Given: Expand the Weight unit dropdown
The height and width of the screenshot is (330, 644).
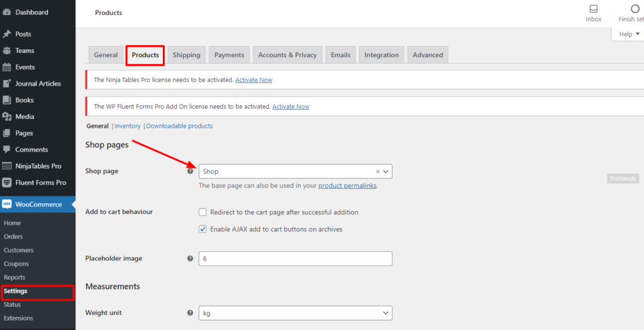Looking at the screenshot, I should (295, 313).
